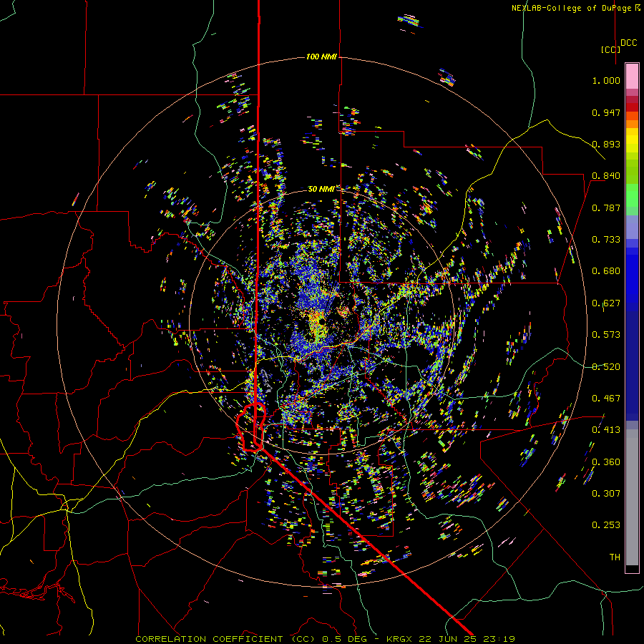Viewport: 644px width, 644px height.
Task: Select the 0.733 scale value
Action: tap(606, 240)
